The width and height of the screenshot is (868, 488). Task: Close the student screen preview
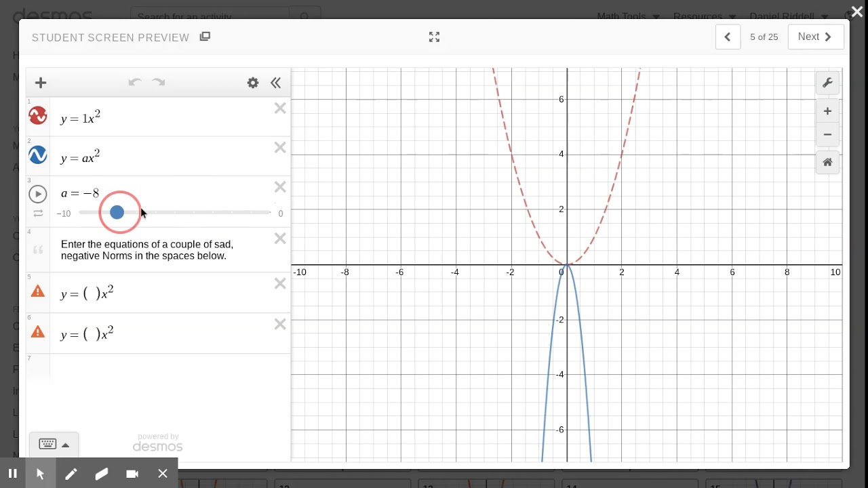[x=856, y=12]
